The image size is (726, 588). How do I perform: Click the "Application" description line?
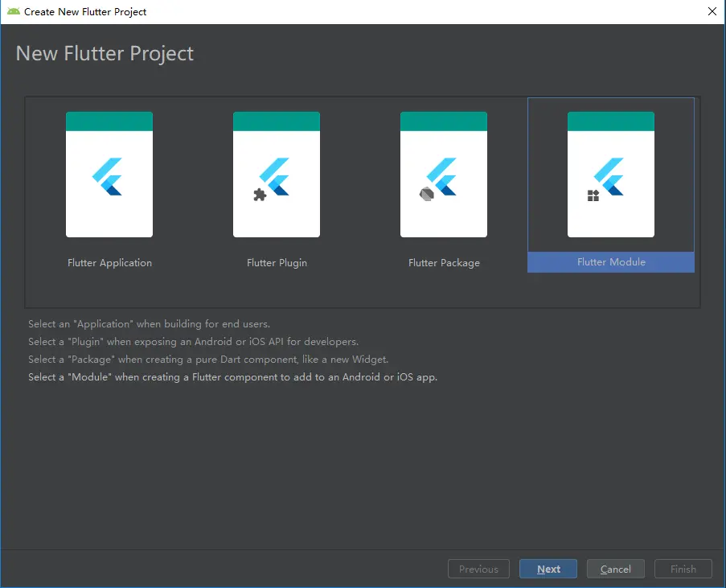coord(149,324)
